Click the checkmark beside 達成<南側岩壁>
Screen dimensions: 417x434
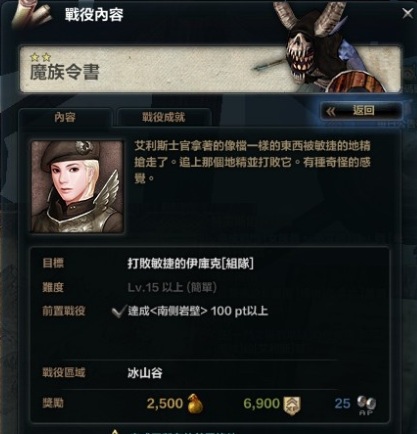pyautogui.click(x=118, y=311)
